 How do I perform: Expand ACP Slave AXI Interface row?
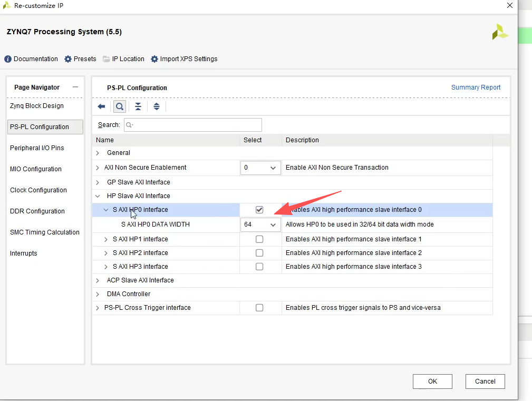pyautogui.click(x=98, y=281)
